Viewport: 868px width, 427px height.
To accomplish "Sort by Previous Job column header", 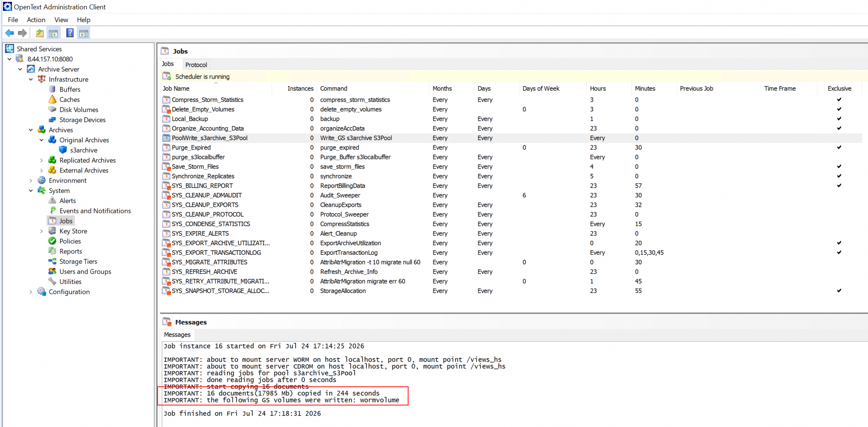I will (719, 88).
